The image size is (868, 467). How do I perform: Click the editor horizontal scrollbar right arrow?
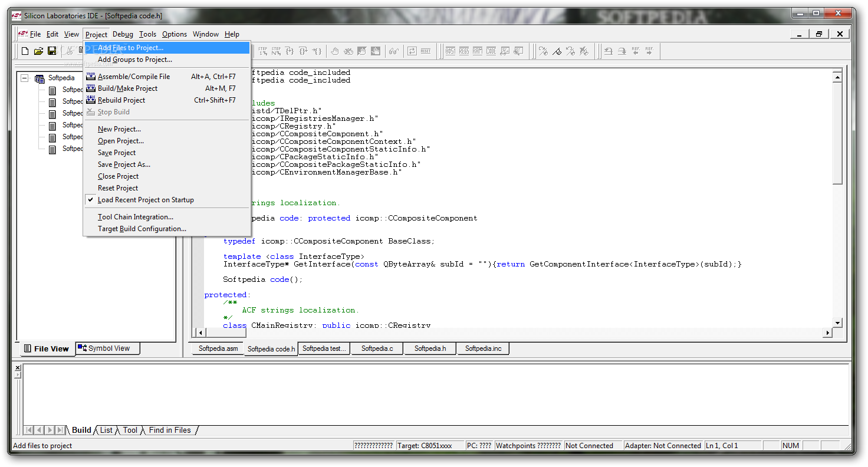(x=827, y=333)
